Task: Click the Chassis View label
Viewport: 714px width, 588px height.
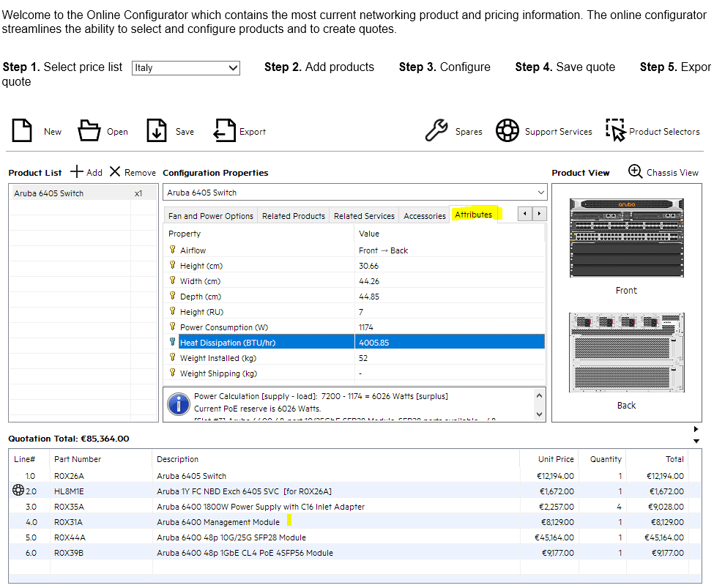Action: [x=672, y=173]
